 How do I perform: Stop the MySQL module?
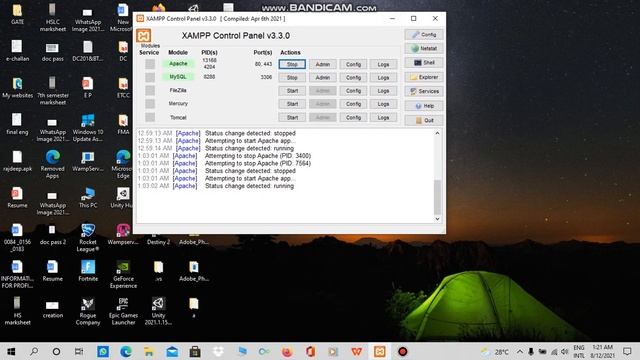(292, 78)
